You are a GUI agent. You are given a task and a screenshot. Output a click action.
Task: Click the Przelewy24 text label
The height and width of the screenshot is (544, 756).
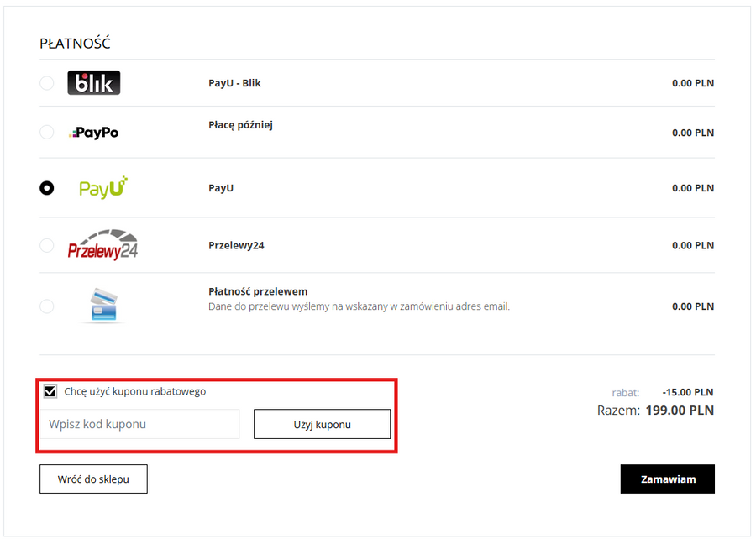[236, 245]
